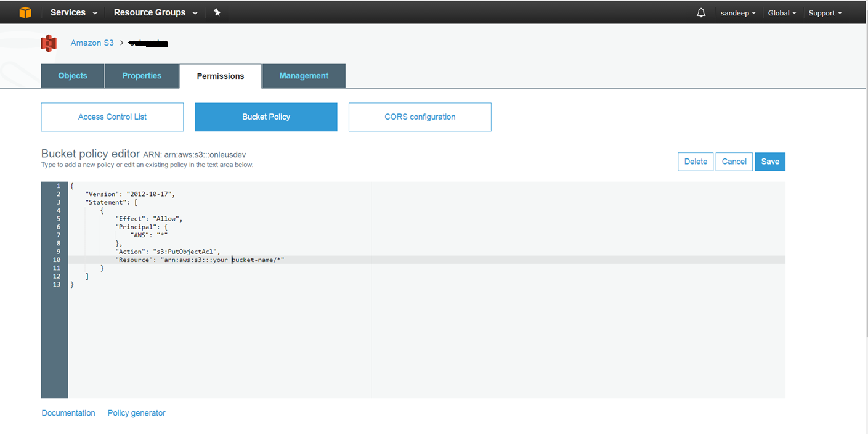Cancel the bucket policy edit
The height and width of the screenshot is (434, 868).
pos(734,162)
